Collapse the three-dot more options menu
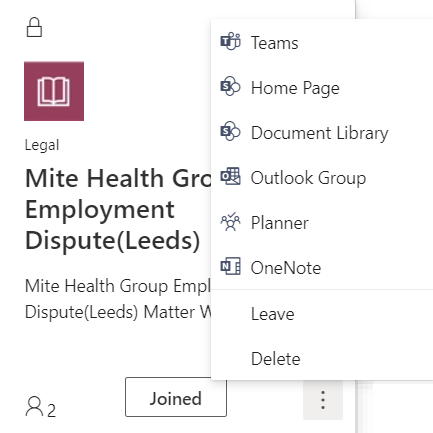The image size is (433, 433). click(x=323, y=400)
